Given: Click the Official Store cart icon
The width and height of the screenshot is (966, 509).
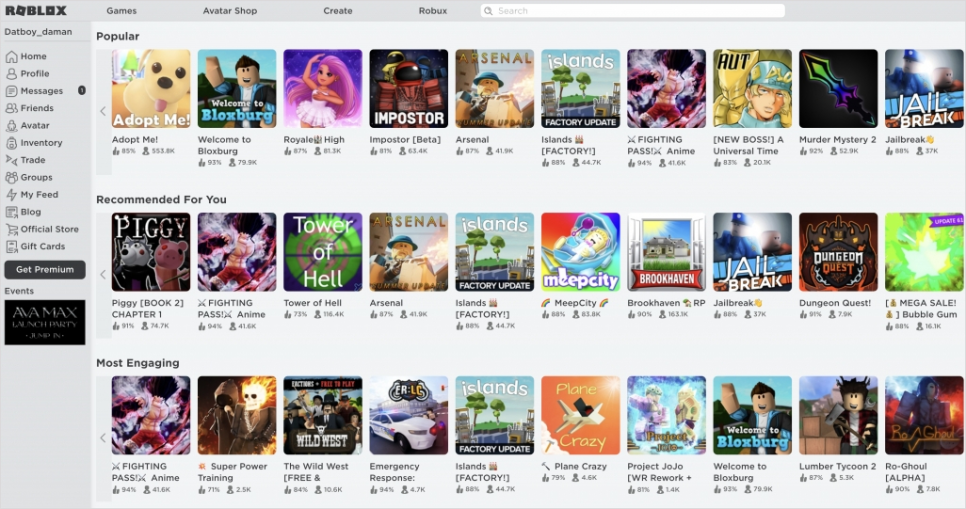Looking at the screenshot, I should [x=11, y=229].
